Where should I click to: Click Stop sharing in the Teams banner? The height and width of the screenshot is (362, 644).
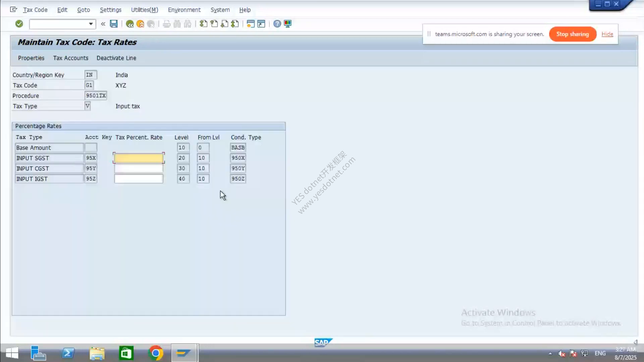click(573, 34)
